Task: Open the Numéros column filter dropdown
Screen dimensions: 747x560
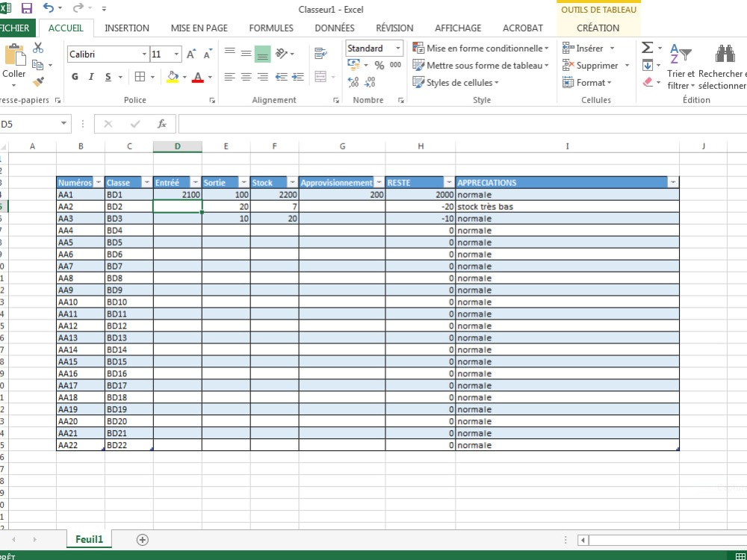Action: tap(99, 183)
